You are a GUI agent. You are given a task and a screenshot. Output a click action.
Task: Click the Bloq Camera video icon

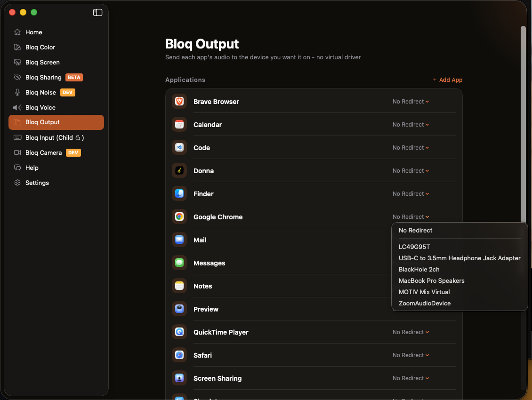click(x=17, y=152)
